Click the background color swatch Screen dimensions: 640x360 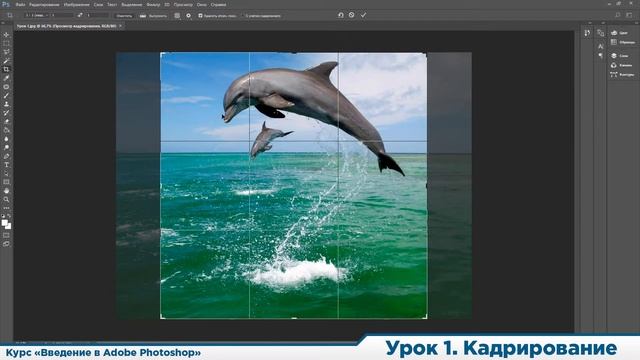(x=9, y=226)
